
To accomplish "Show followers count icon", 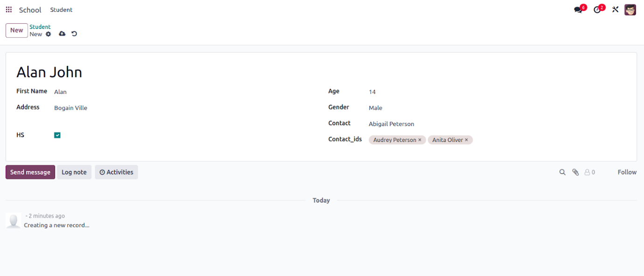I will click(x=590, y=172).
